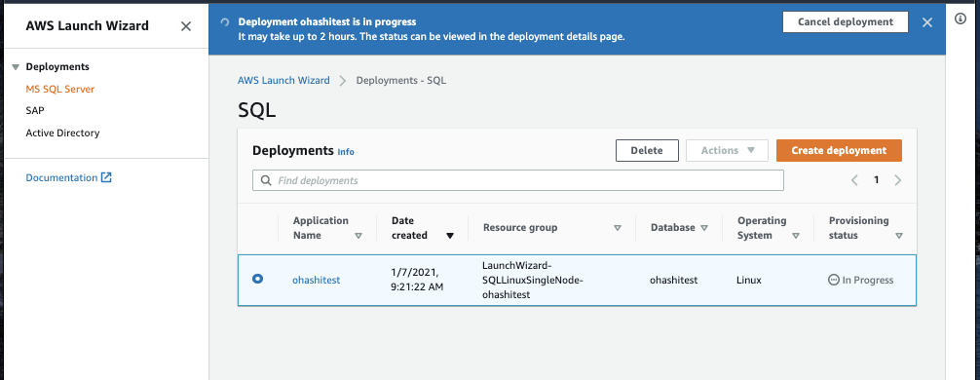
Task: Click the Create deployment button
Action: pyautogui.click(x=839, y=151)
